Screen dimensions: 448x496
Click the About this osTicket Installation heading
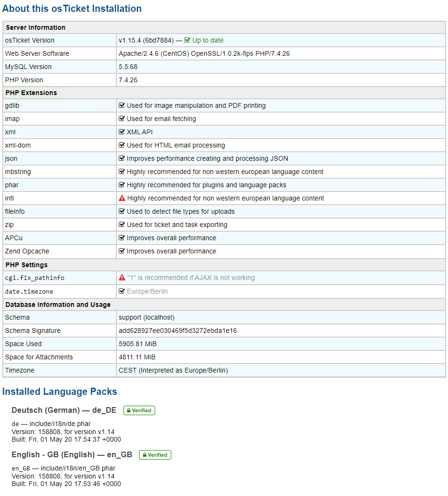72,9
